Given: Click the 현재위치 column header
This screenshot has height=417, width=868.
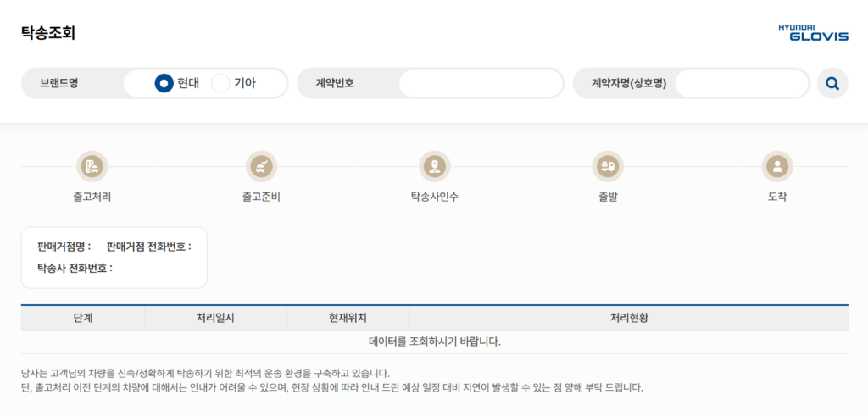Looking at the screenshot, I should [348, 318].
